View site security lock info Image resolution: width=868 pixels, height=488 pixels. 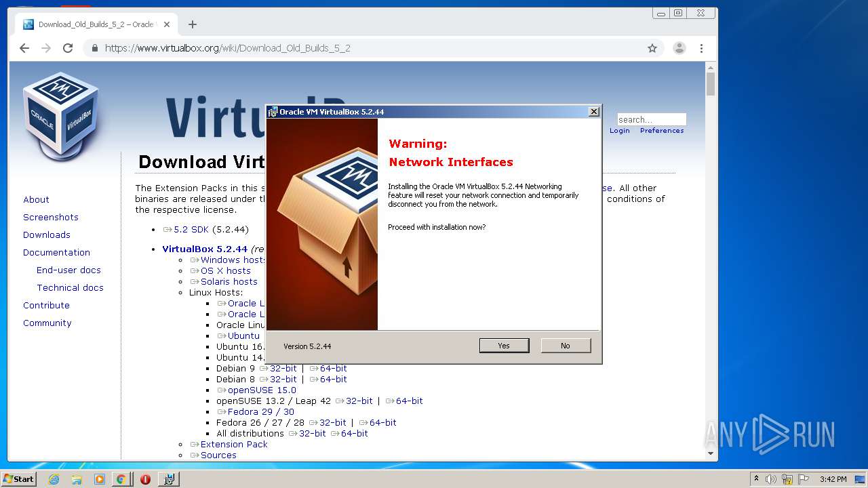[95, 48]
